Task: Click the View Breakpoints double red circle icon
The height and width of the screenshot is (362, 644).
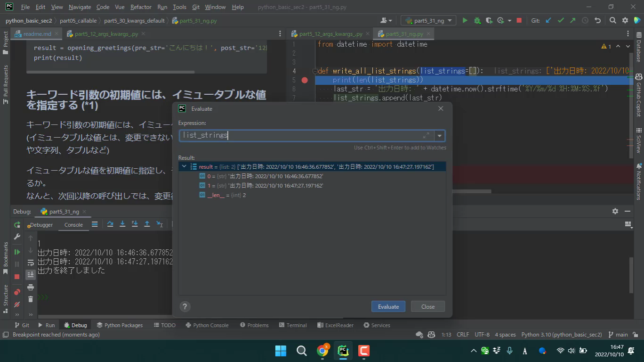Action: 17,292
